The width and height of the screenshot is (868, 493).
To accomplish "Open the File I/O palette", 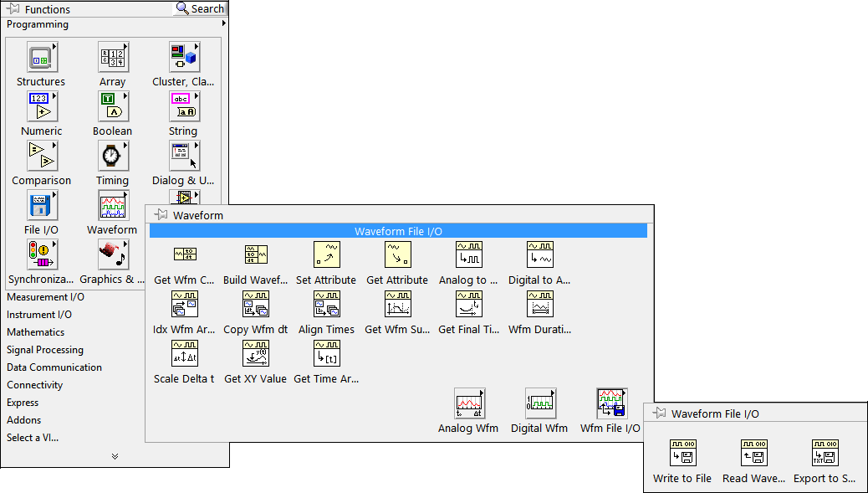I will pos(43,206).
